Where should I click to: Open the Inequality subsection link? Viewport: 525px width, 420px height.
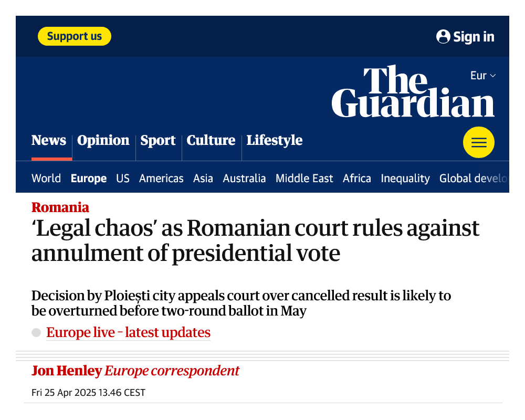click(x=405, y=178)
